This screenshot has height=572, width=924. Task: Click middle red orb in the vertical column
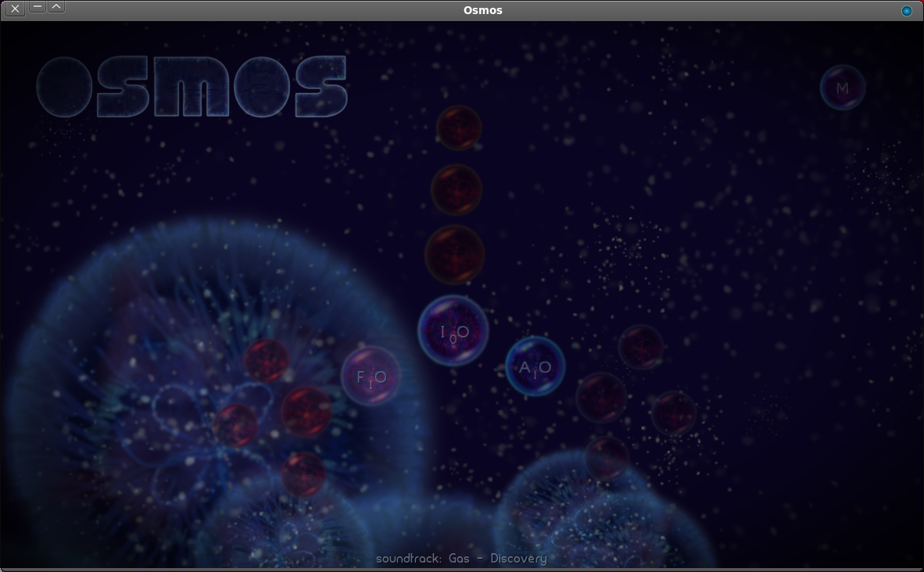tap(456, 190)
